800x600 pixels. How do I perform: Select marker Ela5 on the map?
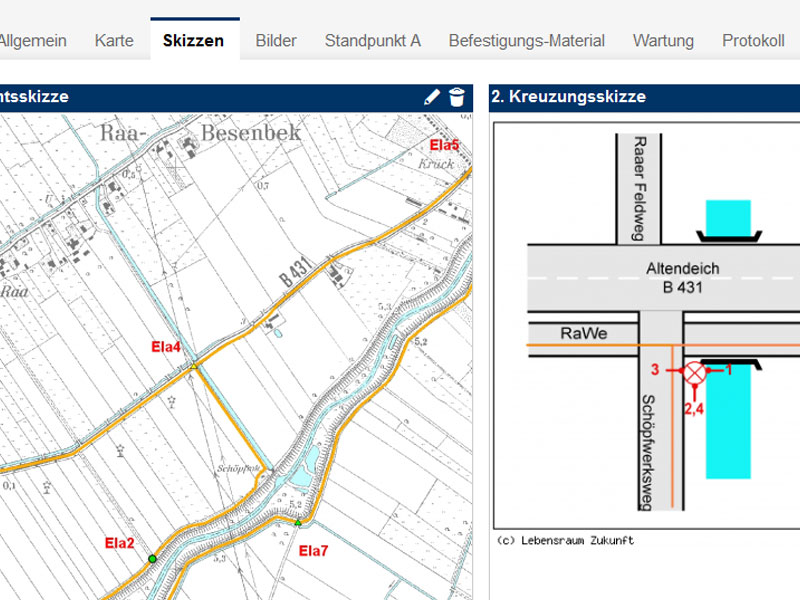click(x=443, y=145)
